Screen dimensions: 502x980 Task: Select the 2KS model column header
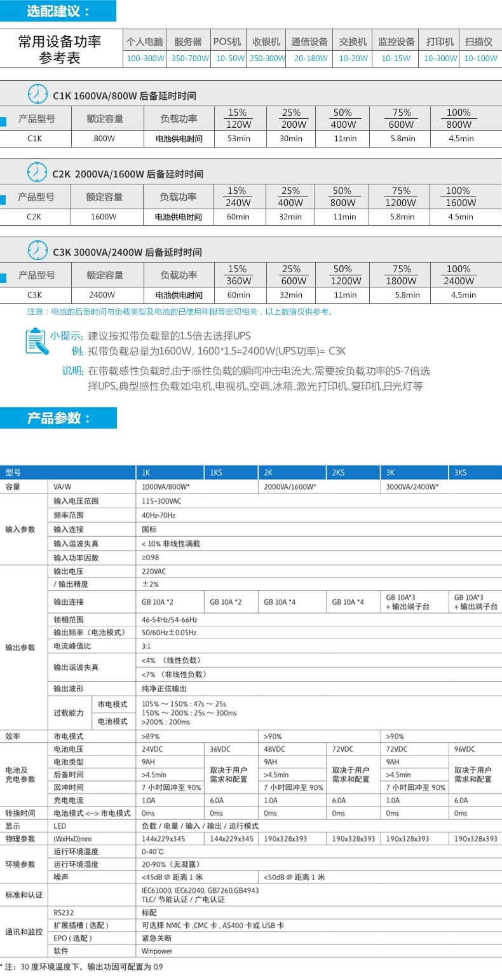[338, 473]
